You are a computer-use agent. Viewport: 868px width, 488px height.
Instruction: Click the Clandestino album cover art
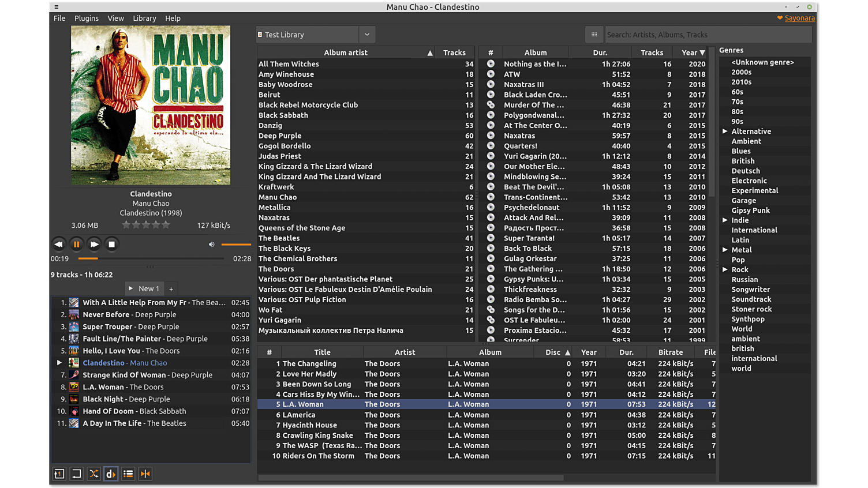point(151,105)
